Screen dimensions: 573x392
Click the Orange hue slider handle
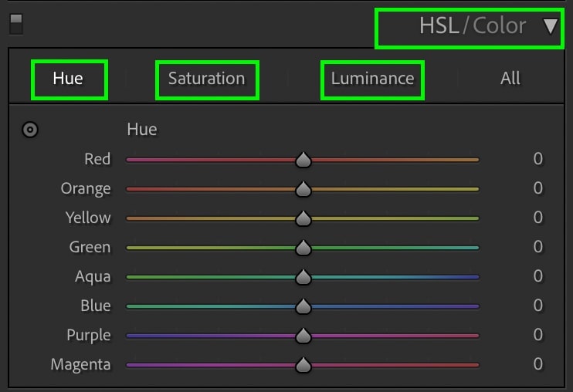(303, 189)
